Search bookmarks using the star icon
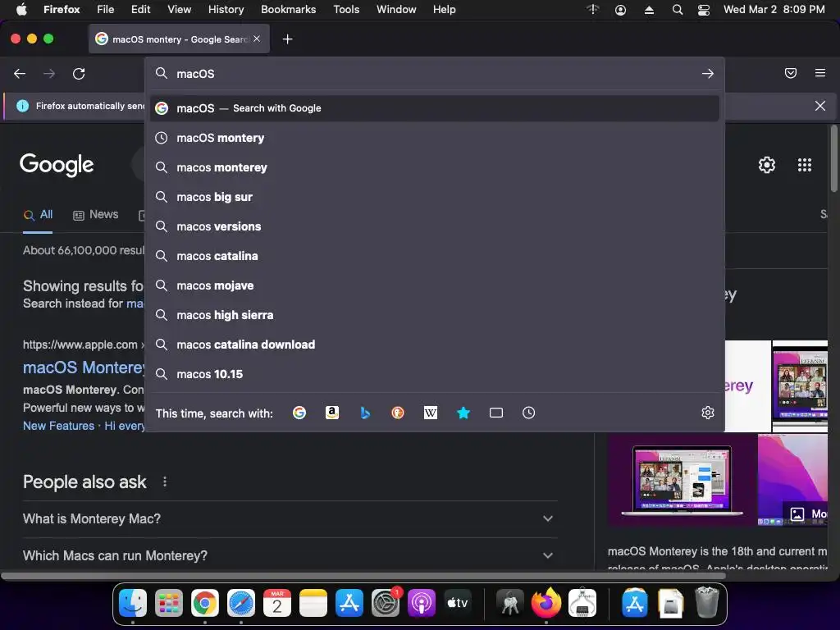Image resolution: width=840 pixels, height=630 pixels. [463, 413]
